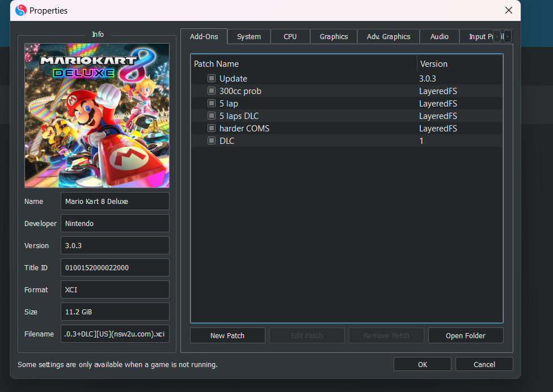
Task: Click the Developer field showing Nintendo
Action: coord(115,223)
